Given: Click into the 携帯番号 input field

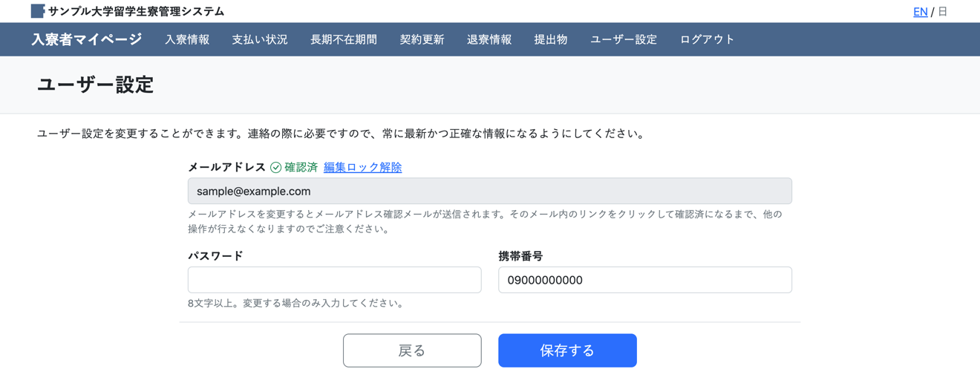Looking at the screenshot, I should 644,280.
